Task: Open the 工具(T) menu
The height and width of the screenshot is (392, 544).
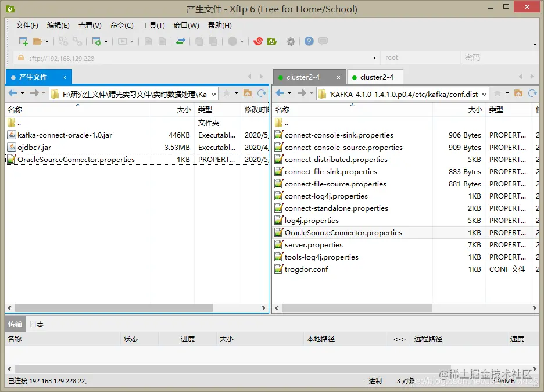Action: [x=153, y=26]
